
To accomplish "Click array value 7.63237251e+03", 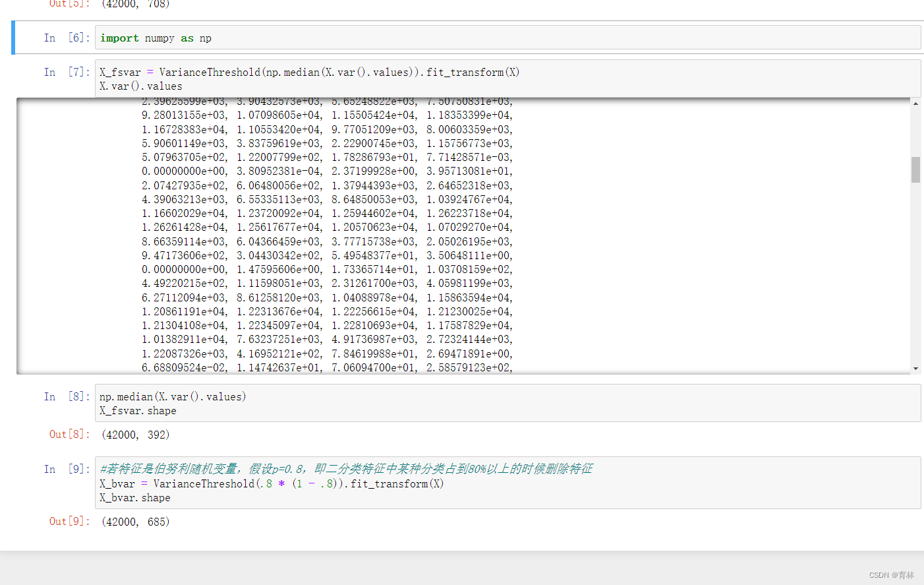I will tap(279, 340).
